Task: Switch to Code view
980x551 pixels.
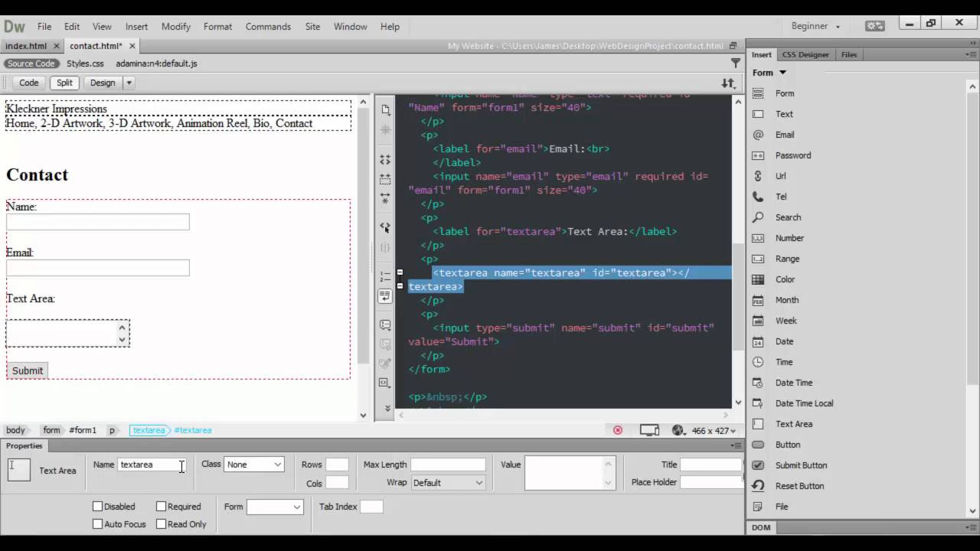Action: 28,83
